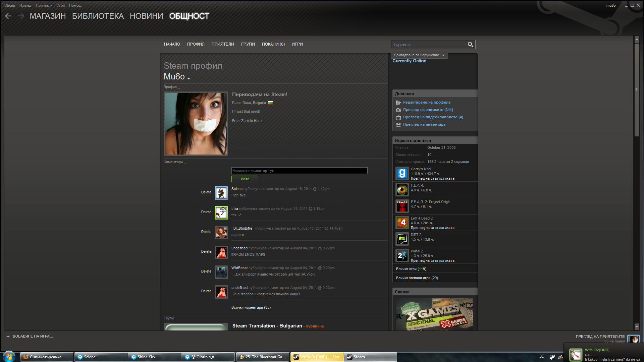The image size is (644, 362).
Task: Click WildBeast's comment avatar
Action: 221,272
